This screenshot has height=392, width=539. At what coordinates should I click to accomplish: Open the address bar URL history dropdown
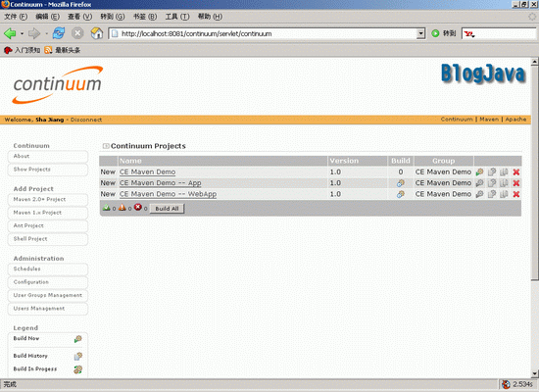coord(420,33)
